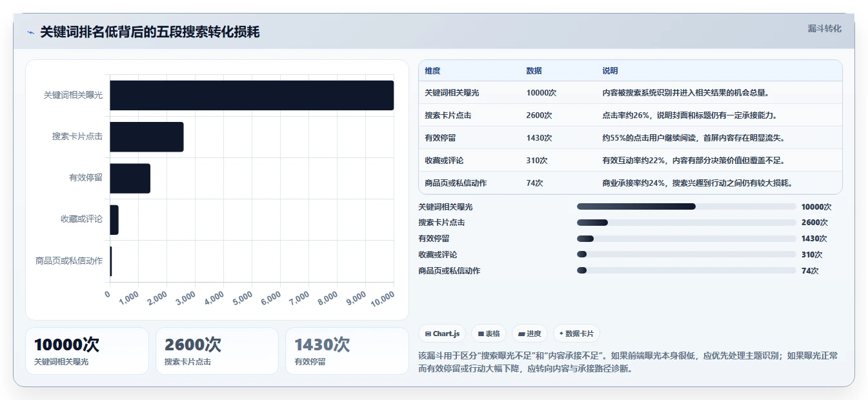Click the 1430次 有效停留 data card
Viewport: 868px width, 400px height.
point(347,351)
